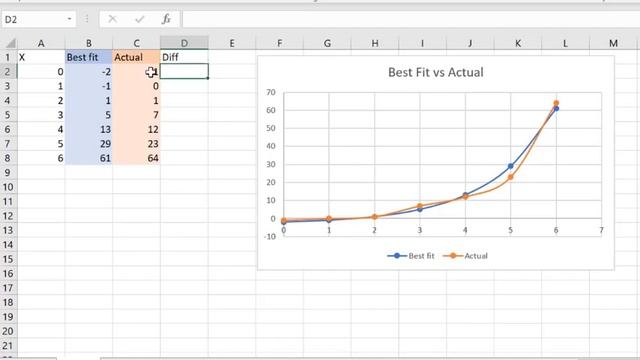This screenshot has height=360, width=640.
Task: Click the Best fit value 61
Action: coord(89,158)
